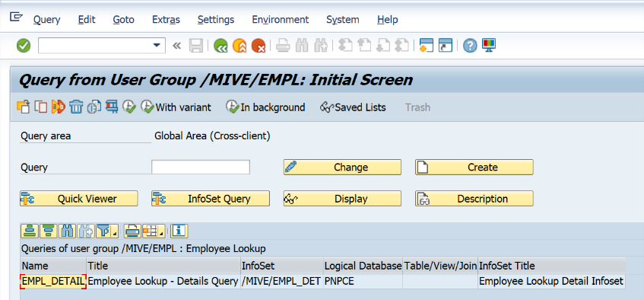Viewport: 644px width, 300px height.
Task: Open the Edit menu
Action: 87,19
